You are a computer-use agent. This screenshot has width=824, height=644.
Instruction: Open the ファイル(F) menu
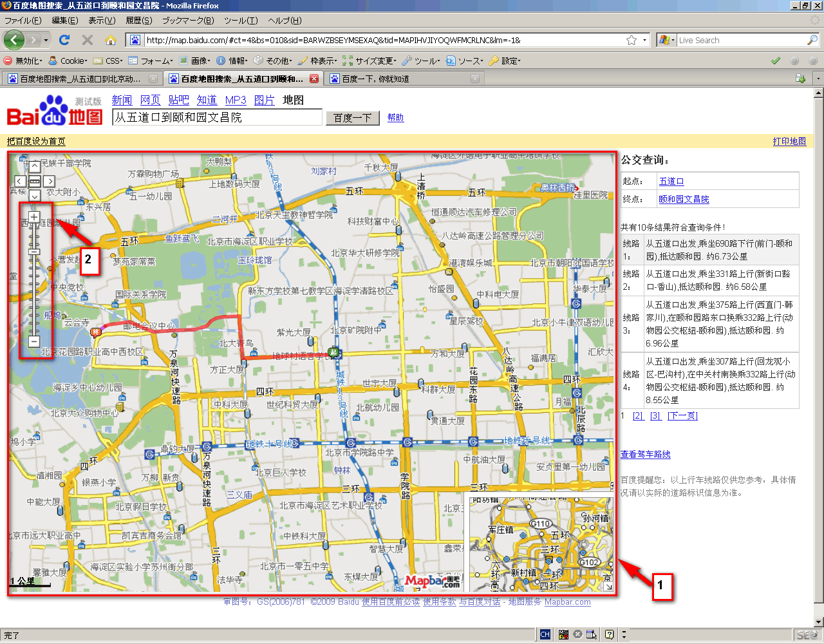tap(23, 21)
